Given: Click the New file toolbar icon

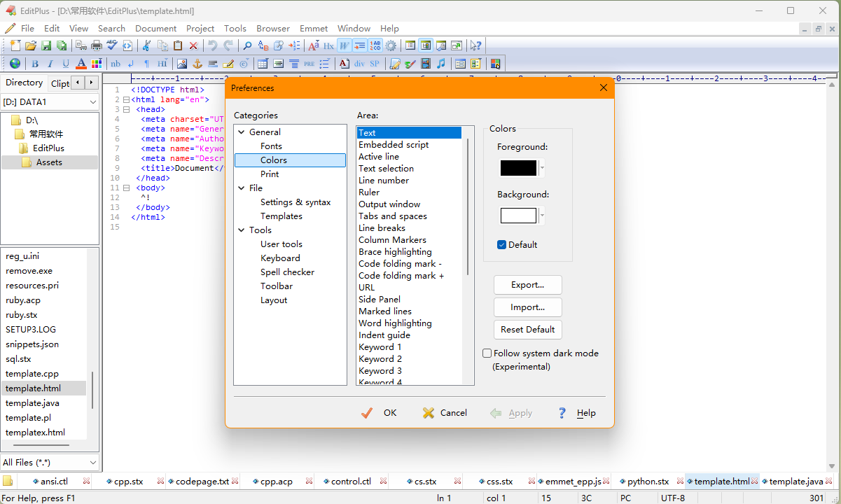Looking at the screenshot, I should pyautogui.click(x=16, y=45).
